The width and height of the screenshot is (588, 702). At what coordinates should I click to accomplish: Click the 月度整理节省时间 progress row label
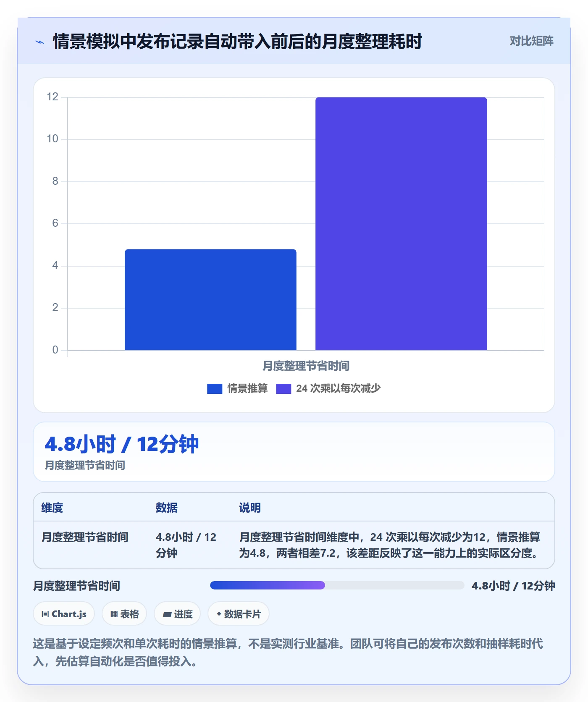(76, 586)
